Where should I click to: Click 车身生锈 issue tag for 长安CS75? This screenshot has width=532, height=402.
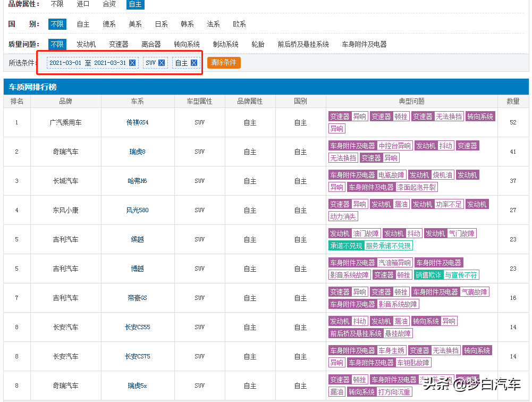click(391, 350)
